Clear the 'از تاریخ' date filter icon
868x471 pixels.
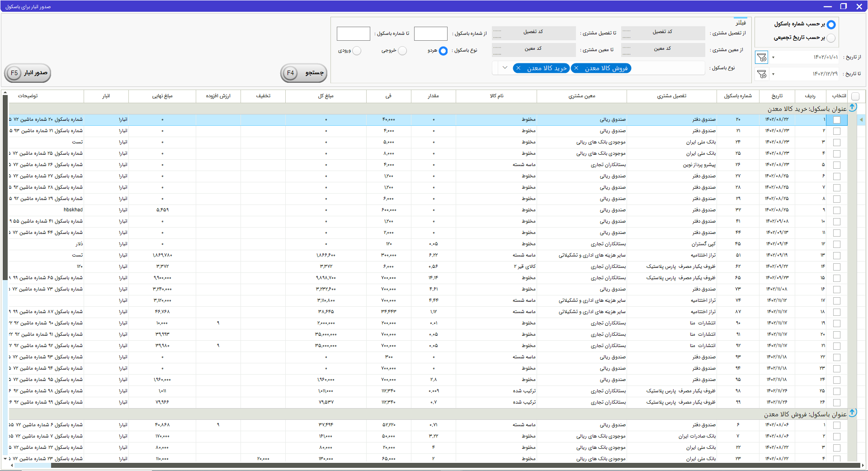762,57
